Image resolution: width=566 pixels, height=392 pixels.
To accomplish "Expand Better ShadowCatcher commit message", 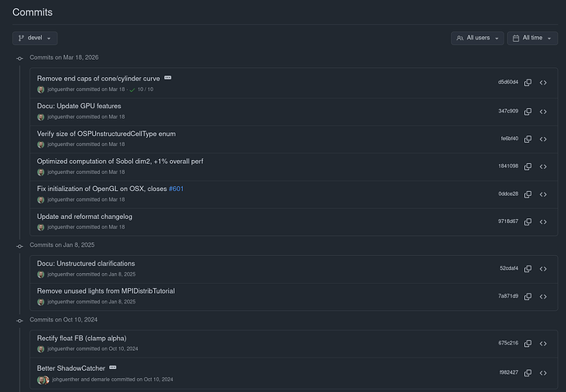I will 112,367.
